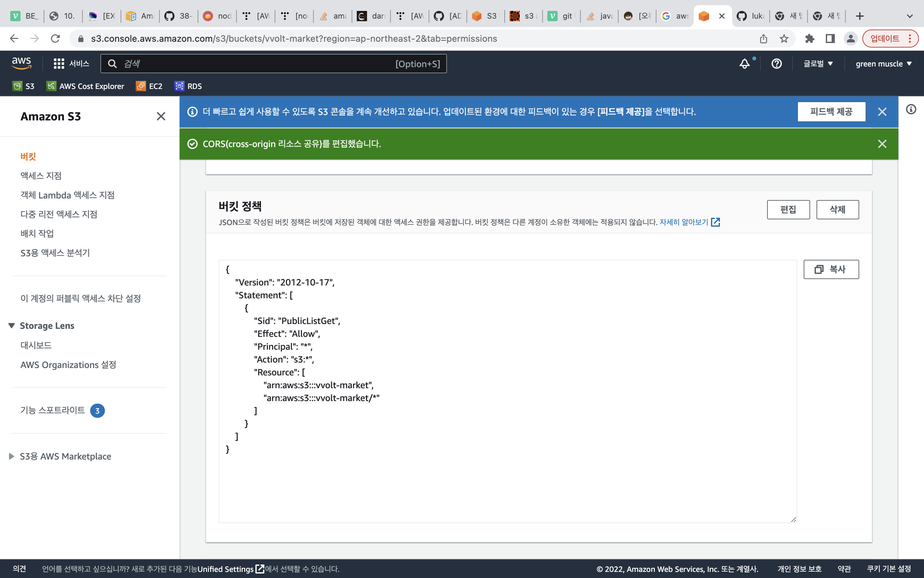Viewport: 924px width, 578px height.
Task: Open the help question mark icon
Action: pos(776,64)
